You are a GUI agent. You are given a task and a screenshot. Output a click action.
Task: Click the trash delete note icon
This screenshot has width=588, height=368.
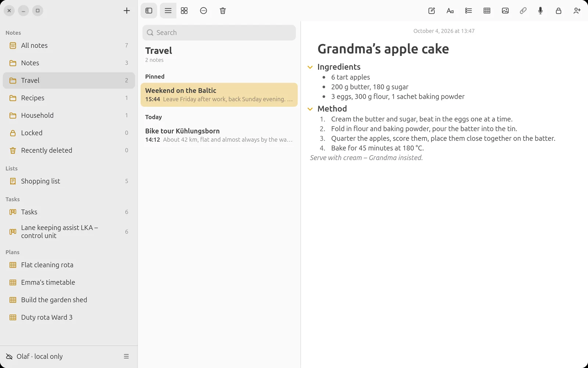point(223,11)
